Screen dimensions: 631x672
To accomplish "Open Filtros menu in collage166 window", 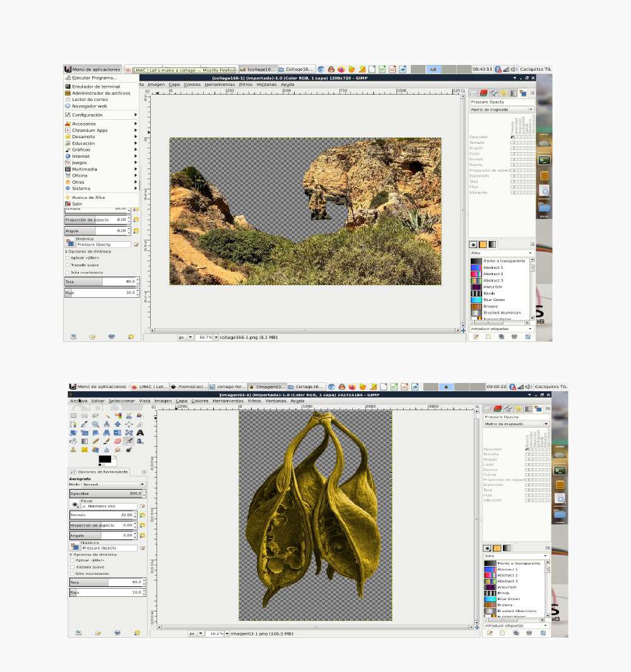I will [245, 85].
